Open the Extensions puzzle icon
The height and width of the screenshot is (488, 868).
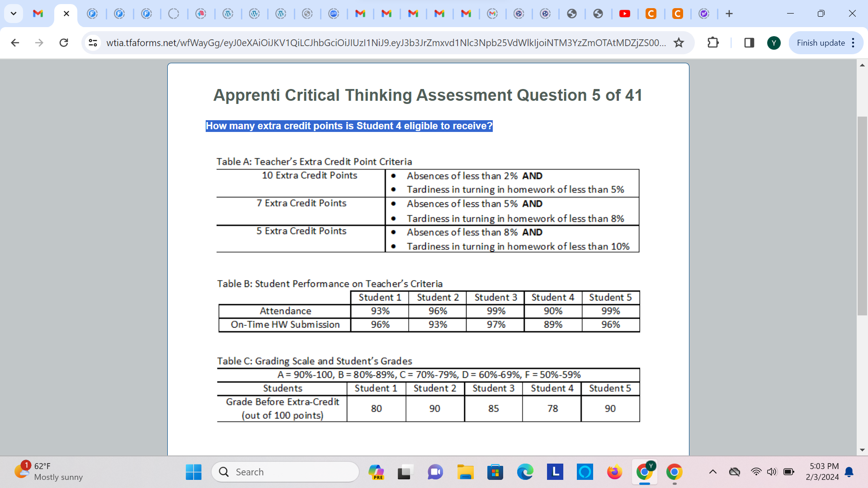tap(713, 42)
